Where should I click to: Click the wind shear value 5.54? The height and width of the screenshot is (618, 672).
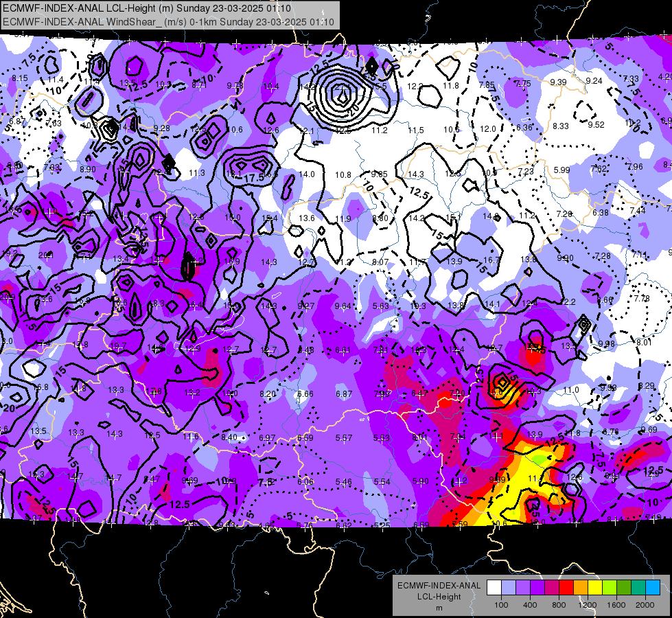(x=382, y=482)
